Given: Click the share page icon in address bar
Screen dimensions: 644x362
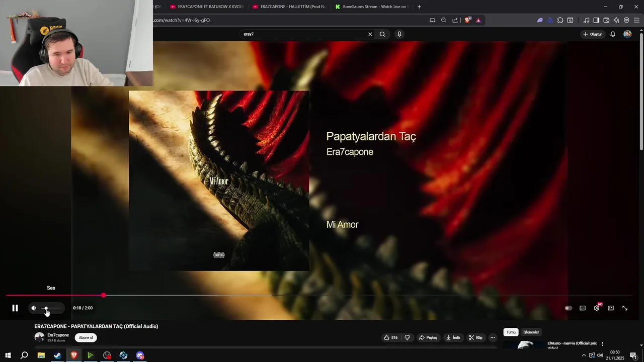Looking at the screenshot, I should [455, 20].
